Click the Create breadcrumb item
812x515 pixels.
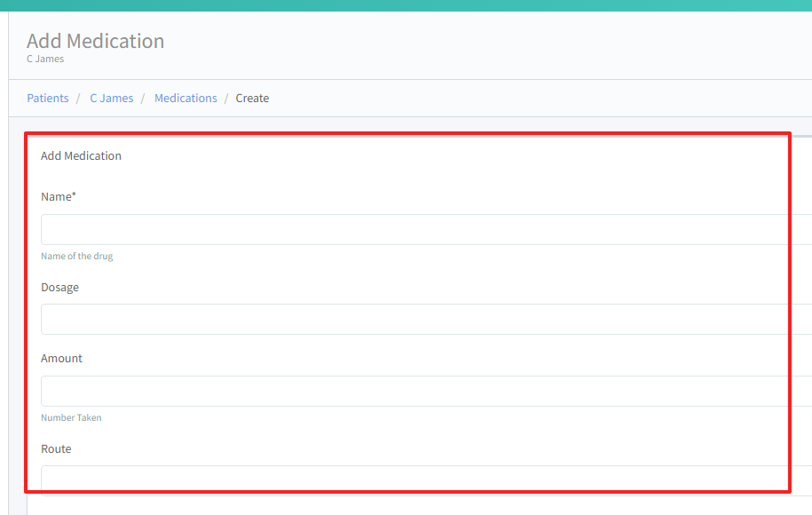[x=252, y=99]
